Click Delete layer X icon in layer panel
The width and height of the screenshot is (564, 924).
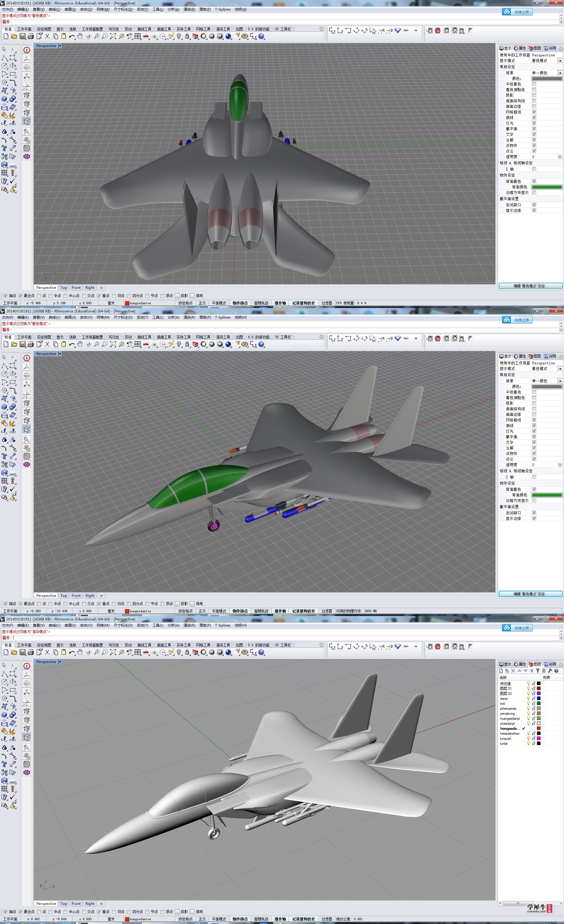[x=513, y=670]
